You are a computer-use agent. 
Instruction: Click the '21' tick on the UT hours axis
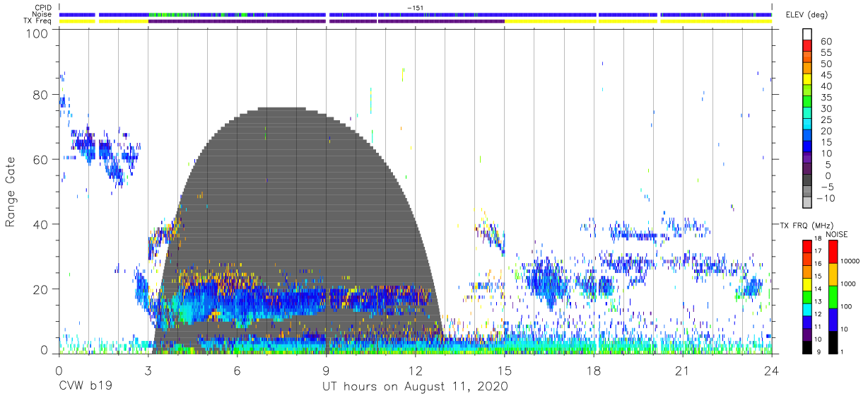(x=682, y=371)
